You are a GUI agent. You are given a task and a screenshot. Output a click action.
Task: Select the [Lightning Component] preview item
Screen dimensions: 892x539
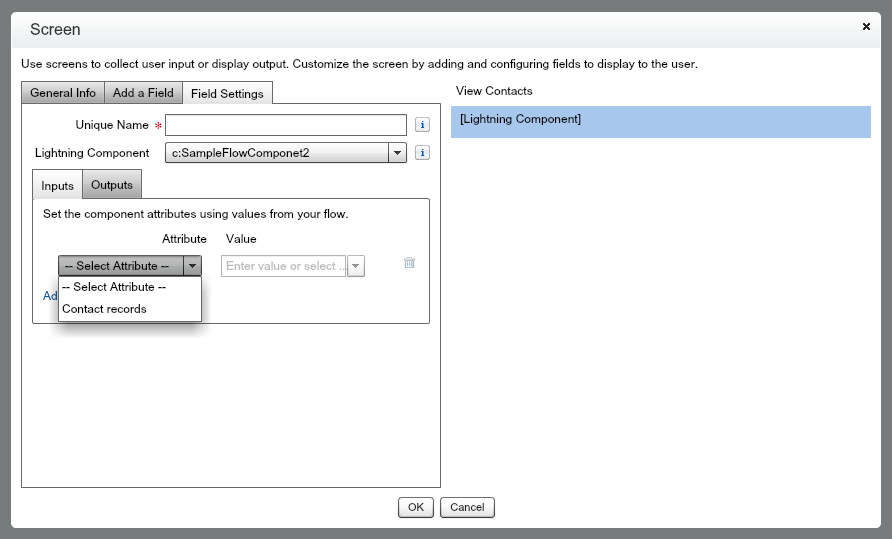tap(660, 121)
